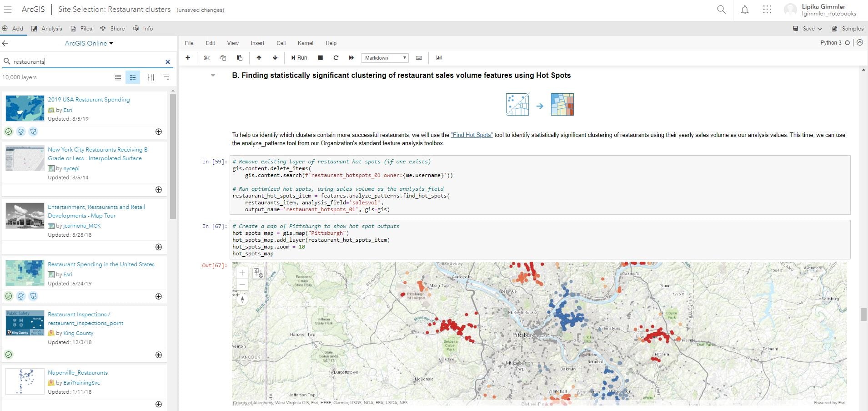This screenshot has width=868, height=411.
Task: Open the Files panel
Action: point(81,29)
